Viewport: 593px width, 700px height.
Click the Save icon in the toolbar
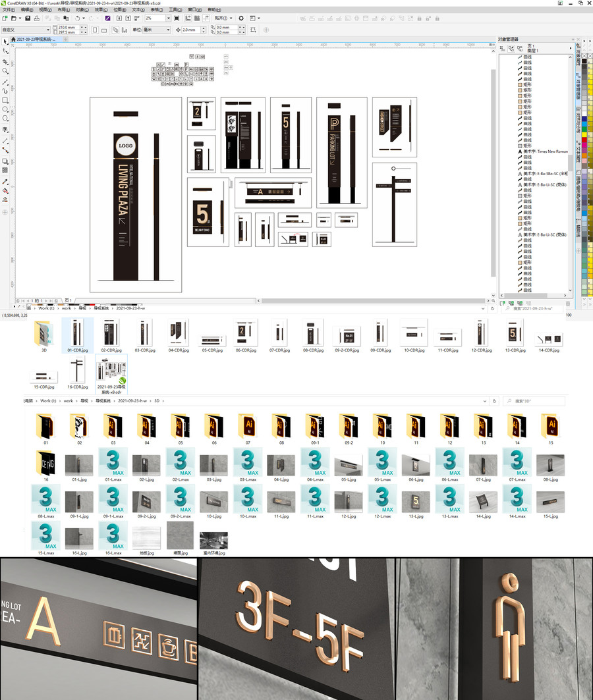pos(28,18)
